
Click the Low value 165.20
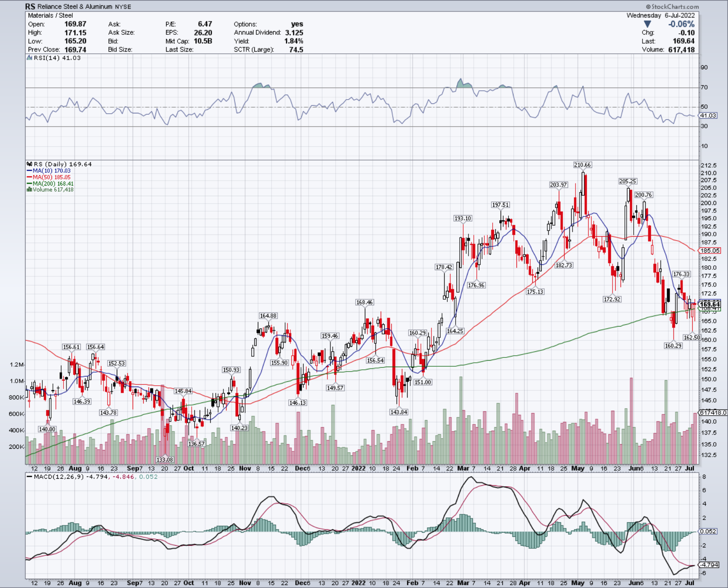pyautogui.click(x=75, y=41)
